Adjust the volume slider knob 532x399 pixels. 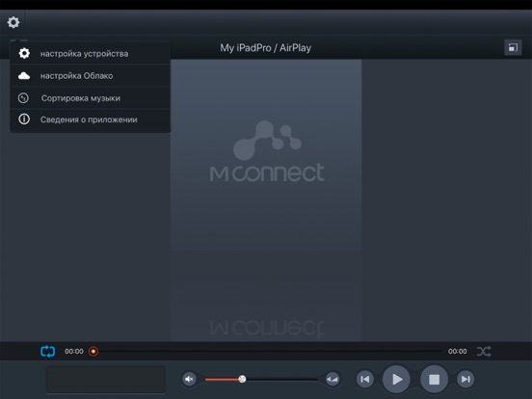242,379
